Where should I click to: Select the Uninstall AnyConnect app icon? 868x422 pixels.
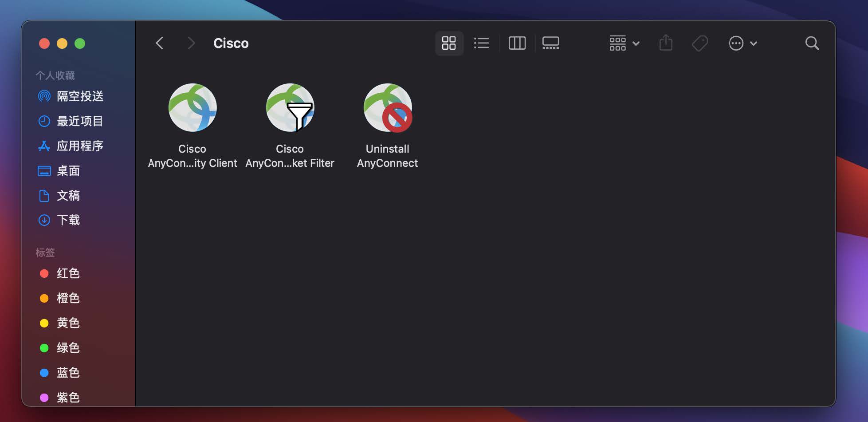tap(388, 108)
